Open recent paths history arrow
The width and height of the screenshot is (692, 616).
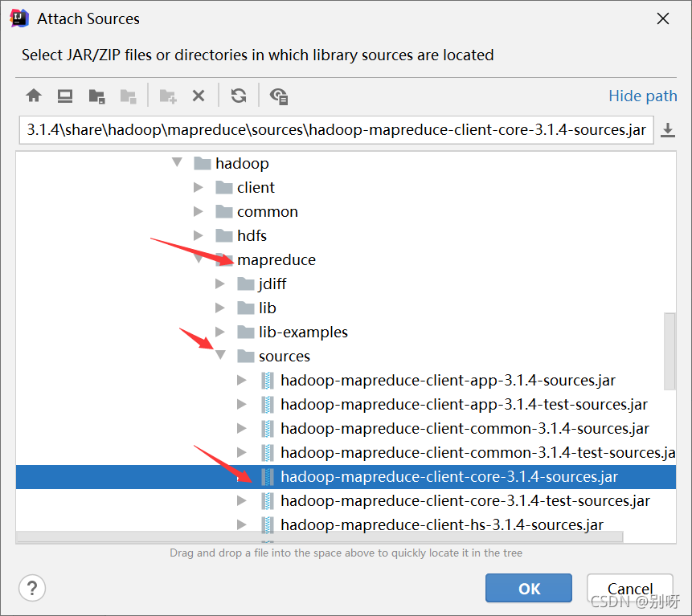coord(668,130)
